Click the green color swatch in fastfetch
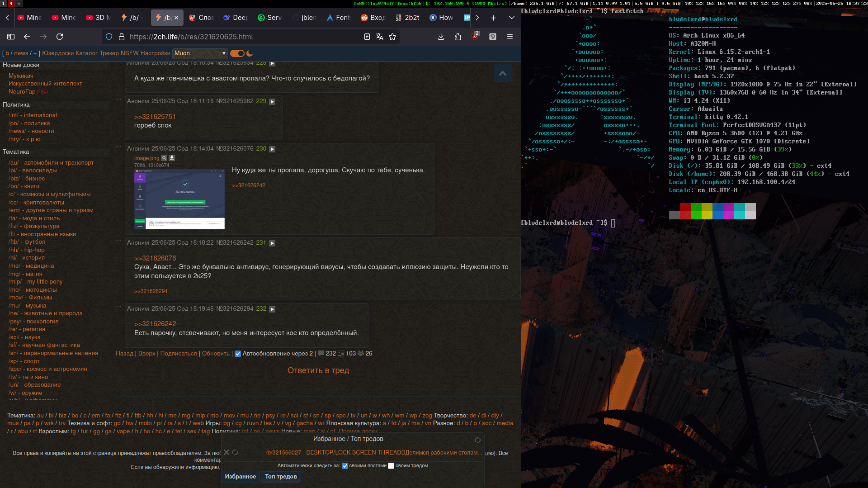Viewport: 868px width, 488px height. pyautogui.click(x=696, y=211)
